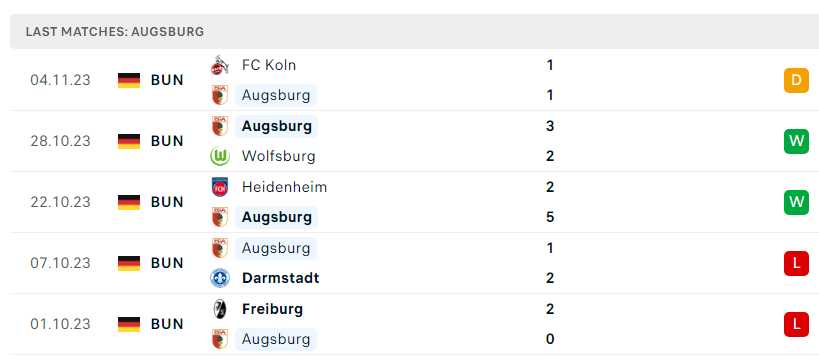819x362 pixels.
Task: Click the Heidenheim club crest
Action: pyautogui.click(x=220, y=187)
